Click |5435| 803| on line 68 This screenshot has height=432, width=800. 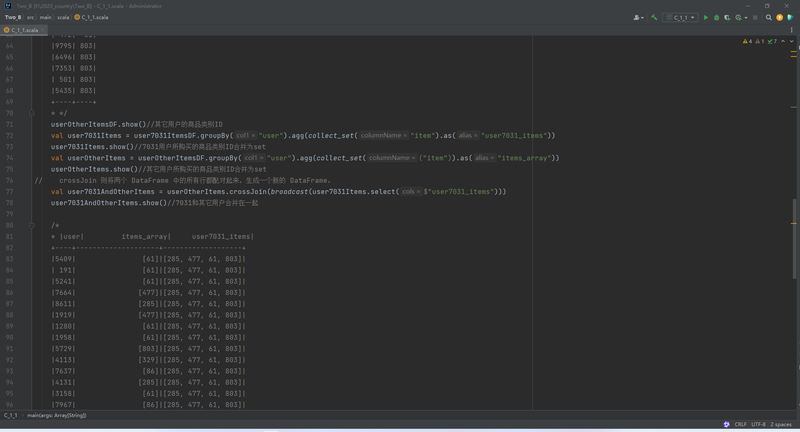(73, 91)
